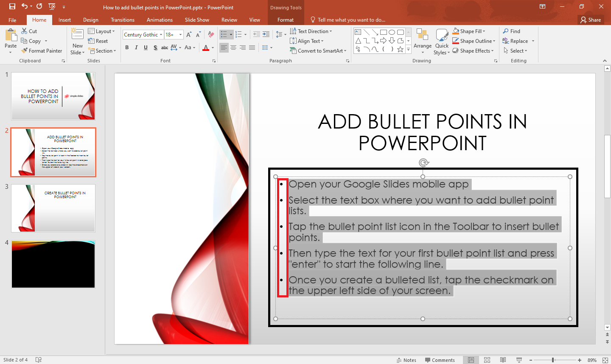Open the Drawing Tools Format tab
The width and height of the screenshot is (611, 364).
click(285, 20)
